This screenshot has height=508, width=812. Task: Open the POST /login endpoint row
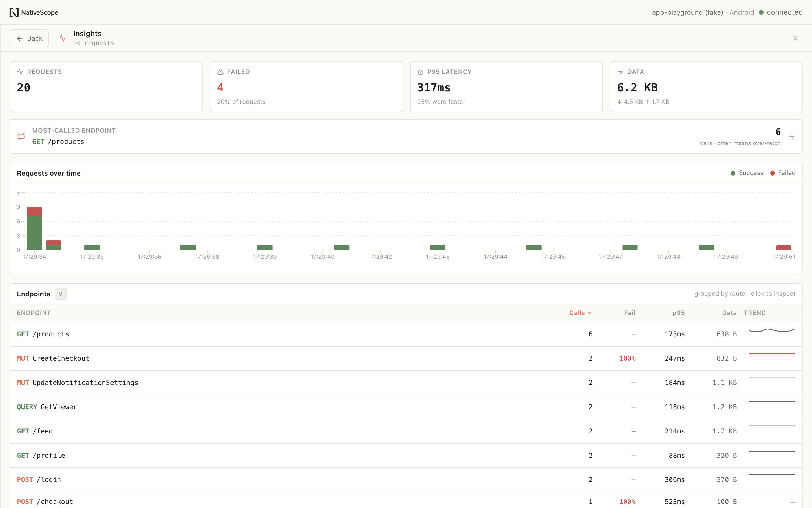406,480
